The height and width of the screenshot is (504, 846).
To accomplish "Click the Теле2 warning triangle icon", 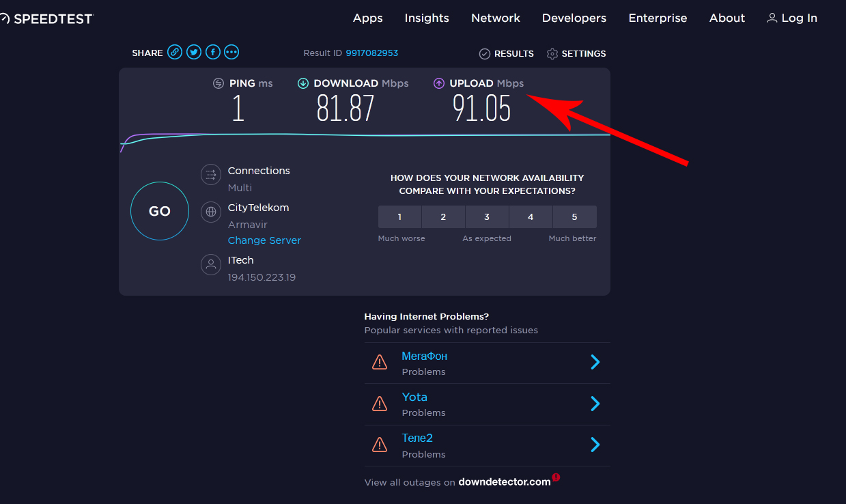I will pyautogui.click(x=380, y=445).
